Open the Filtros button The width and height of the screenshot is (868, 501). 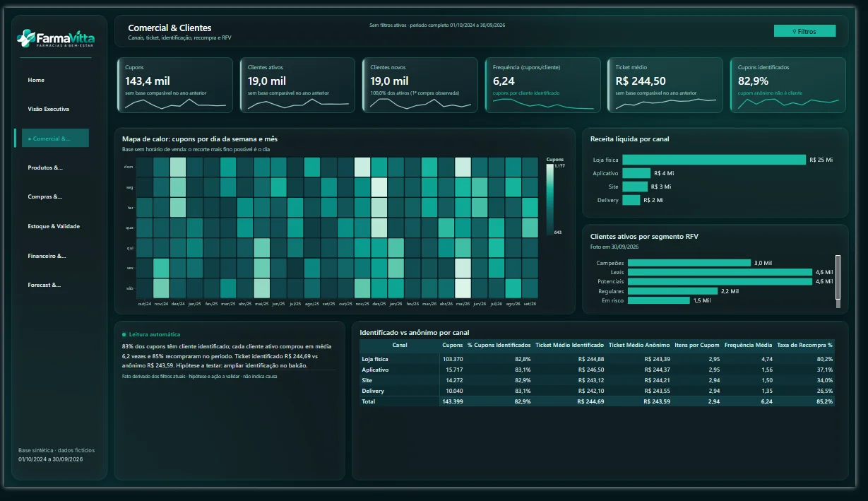tap(804, 31)
